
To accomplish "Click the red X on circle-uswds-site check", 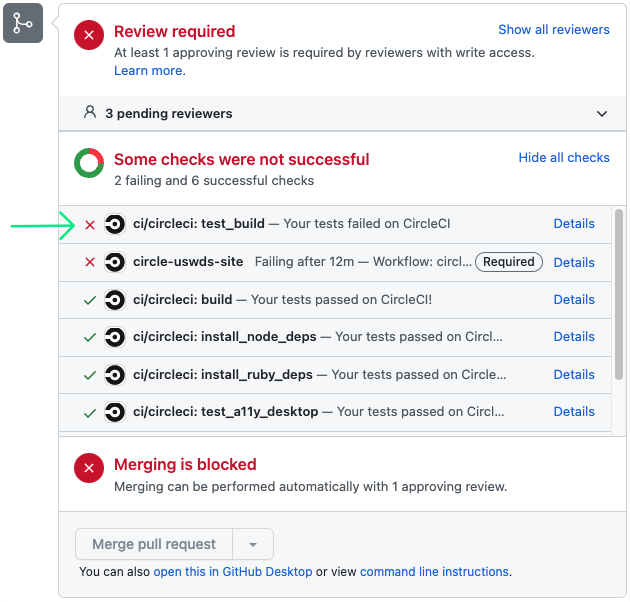I will pos(90,262).
